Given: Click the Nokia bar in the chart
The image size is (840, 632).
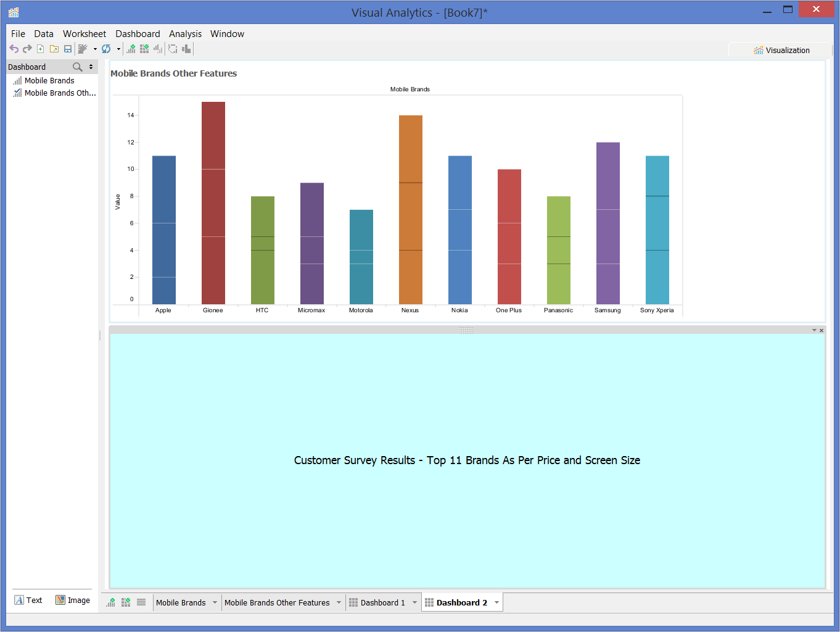Looking at the screenshot, I should (x=460, y=230).
